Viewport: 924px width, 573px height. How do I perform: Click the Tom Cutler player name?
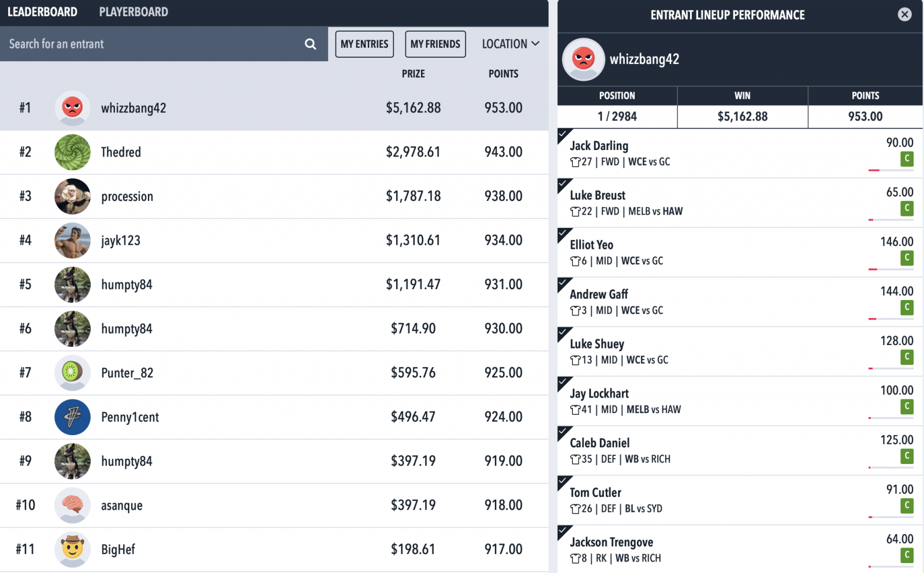pos(595,493)
